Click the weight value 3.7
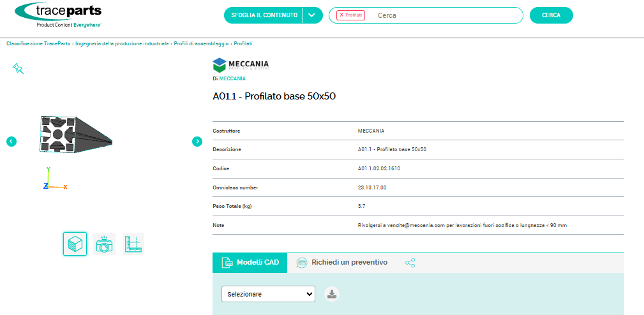 point(361,207)
